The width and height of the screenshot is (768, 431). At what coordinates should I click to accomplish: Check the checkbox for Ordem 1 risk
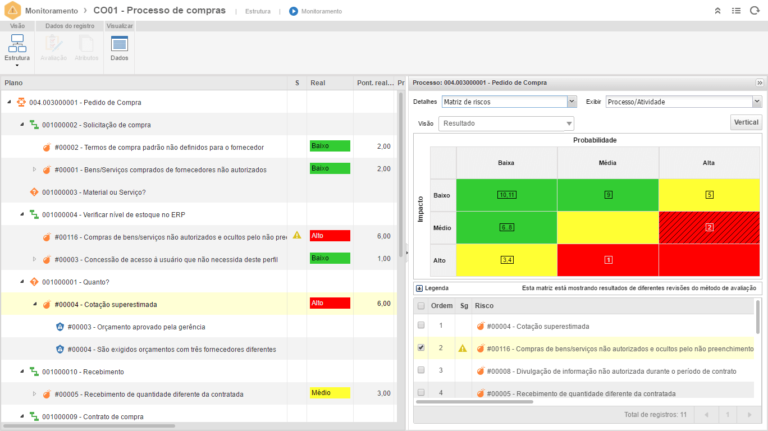point(421,326)
